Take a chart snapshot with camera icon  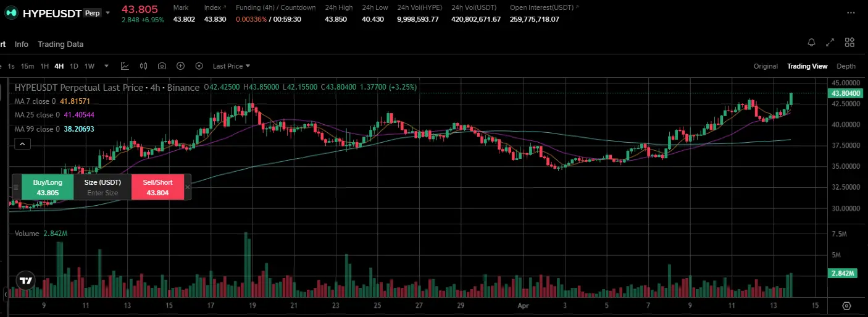pos(162,66)
